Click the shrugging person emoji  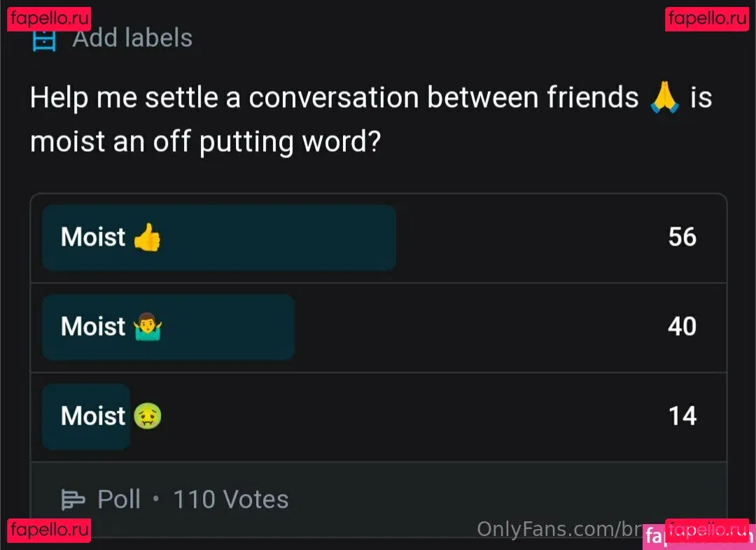click(x=147, y=327)
